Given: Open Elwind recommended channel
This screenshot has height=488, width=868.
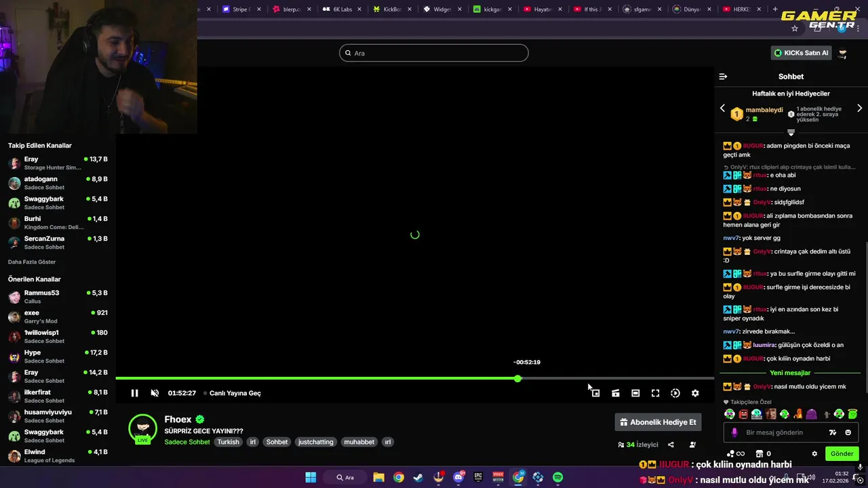Looking at the screenshot, I should [x=58, y=455].
